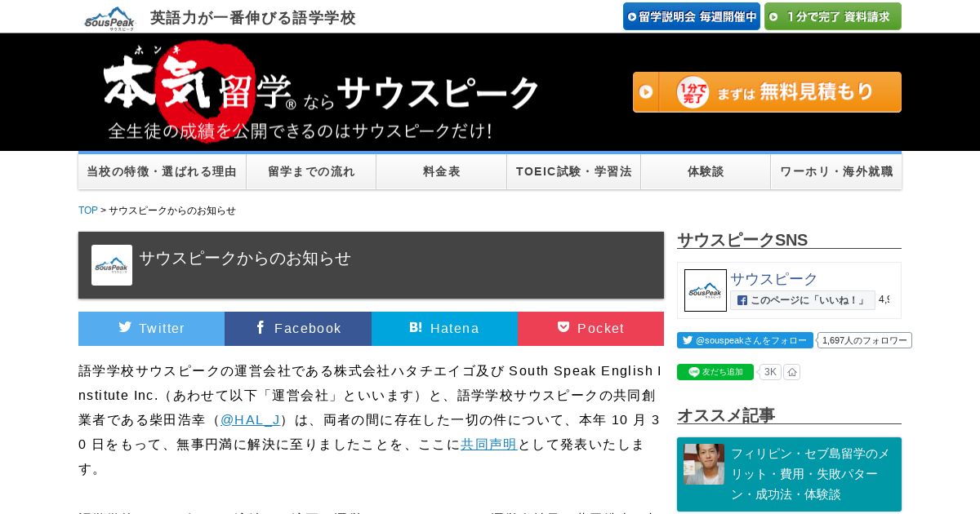
Task: Share the article via Twitter button
Action: 151,329
